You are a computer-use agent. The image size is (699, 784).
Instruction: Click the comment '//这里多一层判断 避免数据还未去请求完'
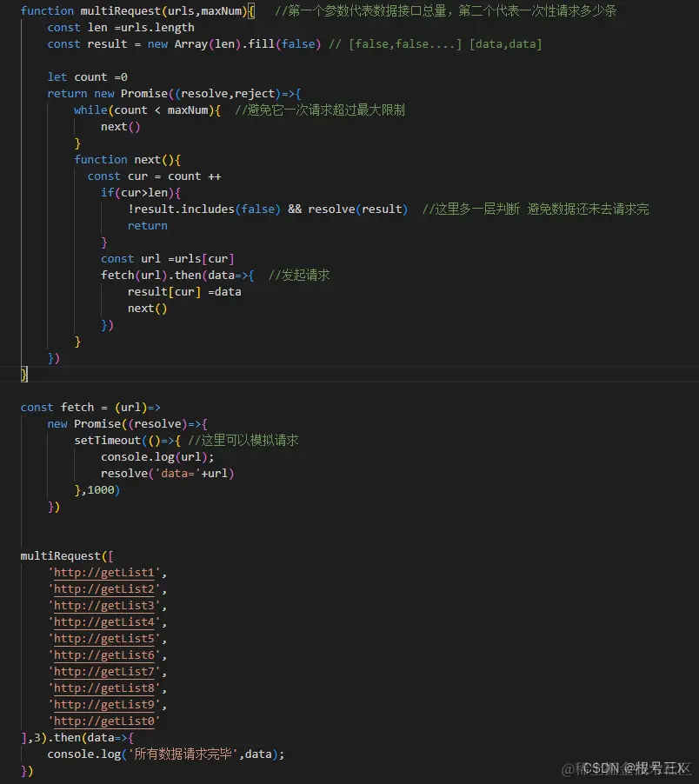coord(536,209)
